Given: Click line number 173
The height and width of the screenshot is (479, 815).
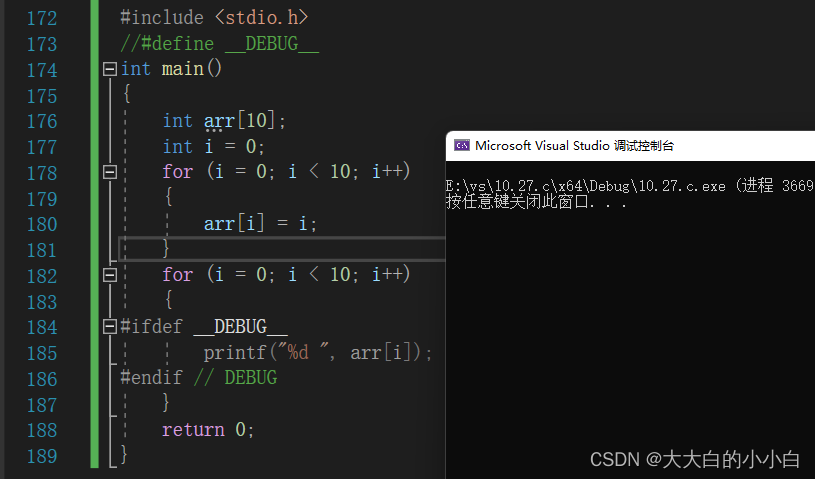Looking at the screenshot, I should tap(42, 44).
